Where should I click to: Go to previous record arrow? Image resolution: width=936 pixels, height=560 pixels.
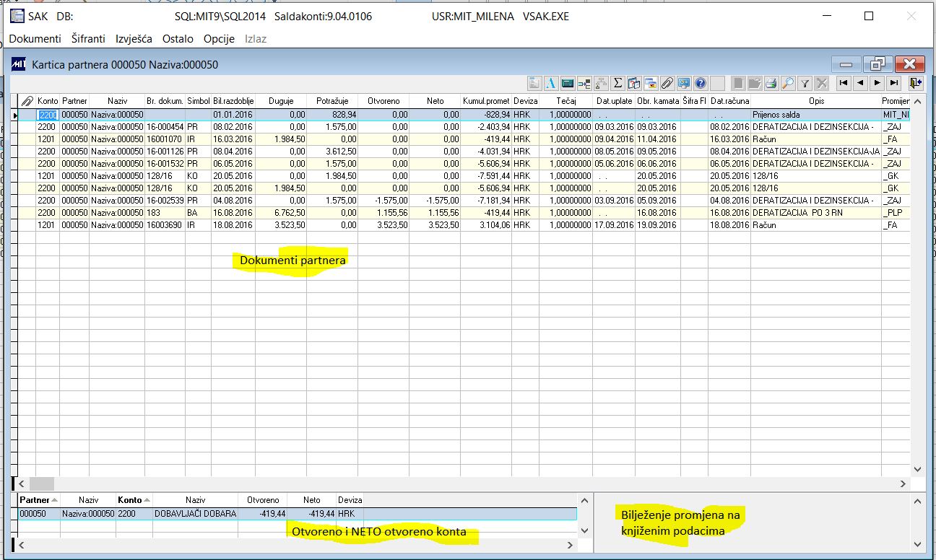pos(860,83)
